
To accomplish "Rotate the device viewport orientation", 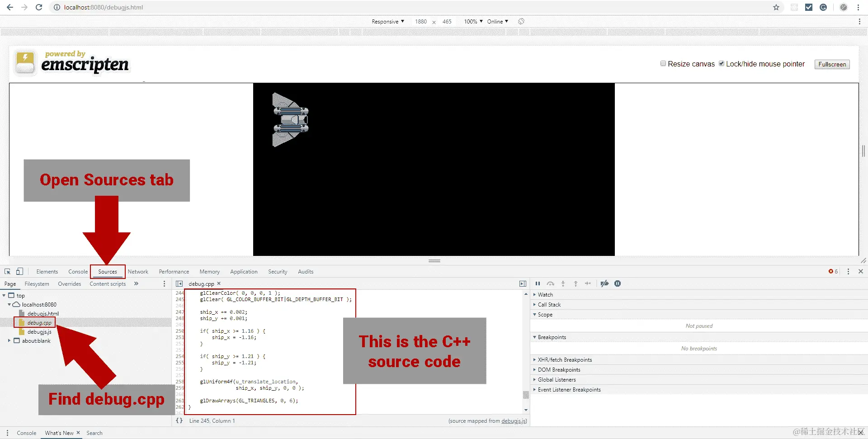I will 521,21.
